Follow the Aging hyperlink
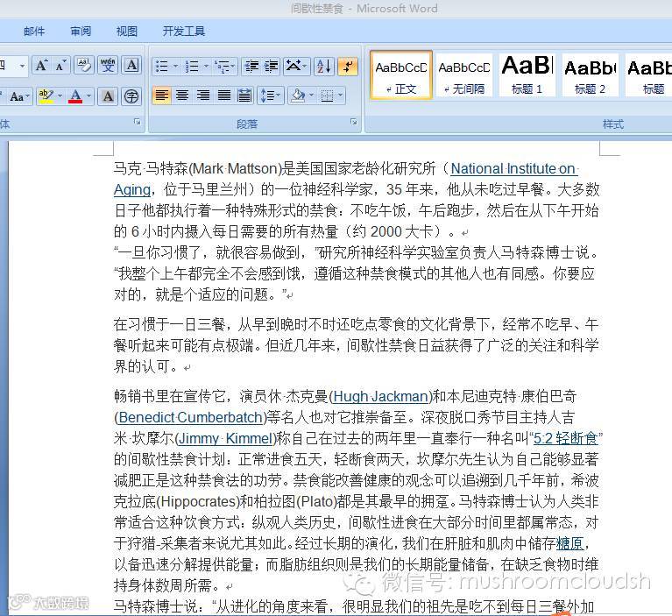 pos(132,190)
